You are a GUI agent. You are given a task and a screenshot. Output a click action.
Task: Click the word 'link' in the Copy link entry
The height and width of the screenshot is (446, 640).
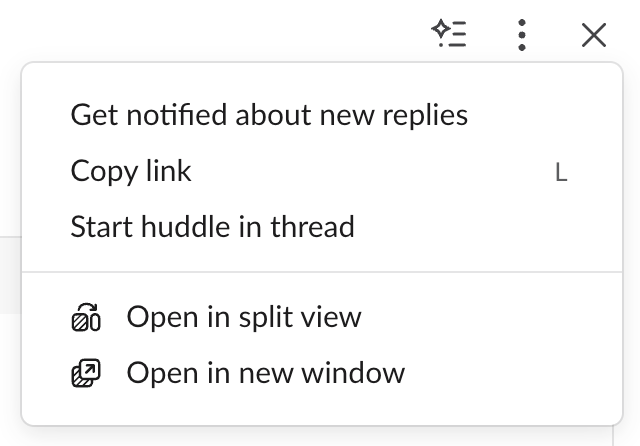coord(165,171)
